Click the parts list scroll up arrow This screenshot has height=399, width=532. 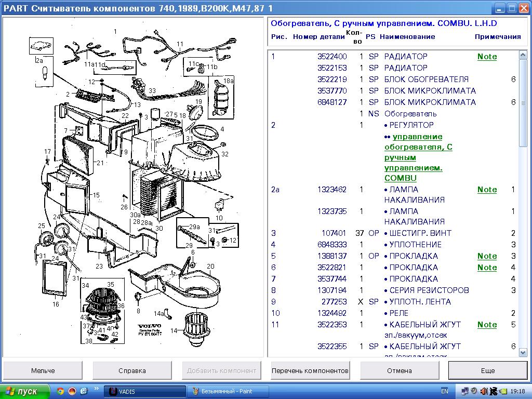[523, 55]
